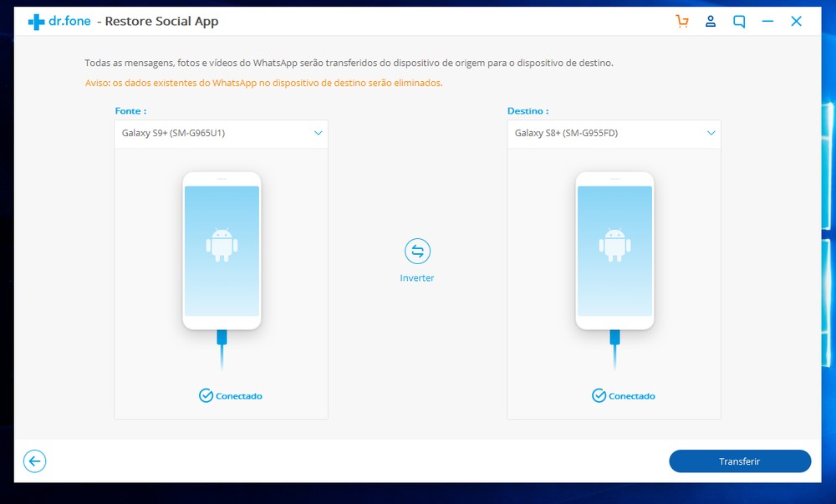Click the Inverter label

[x=417, y=278]
